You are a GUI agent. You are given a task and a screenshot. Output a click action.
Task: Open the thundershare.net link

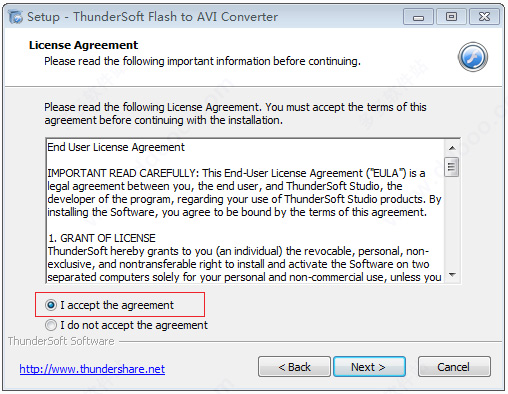tap(92, 369)
